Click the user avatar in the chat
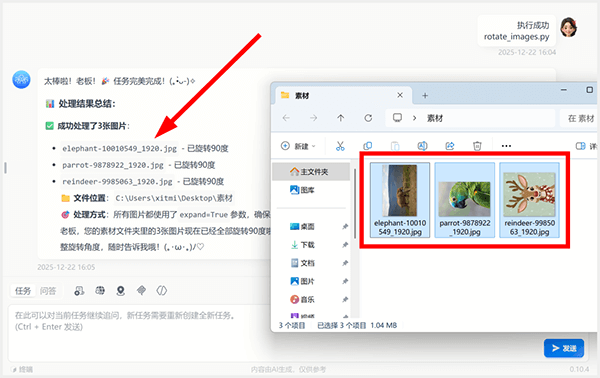This screenshot has height=378, width=600. (569, 27)
